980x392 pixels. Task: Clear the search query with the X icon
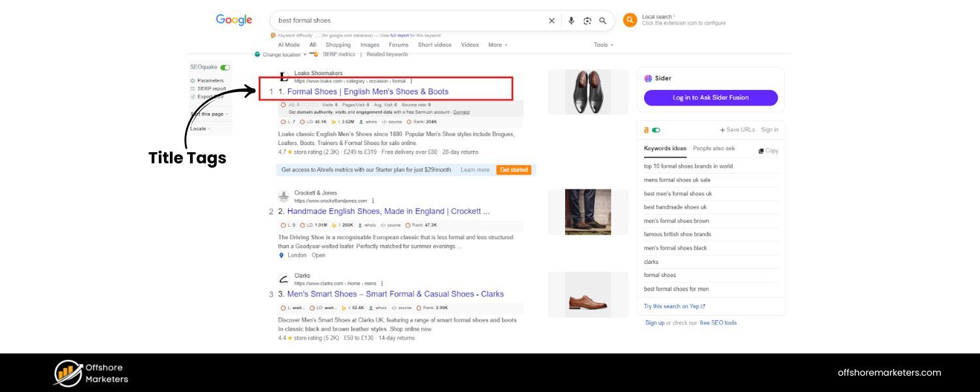pos(551,20)
